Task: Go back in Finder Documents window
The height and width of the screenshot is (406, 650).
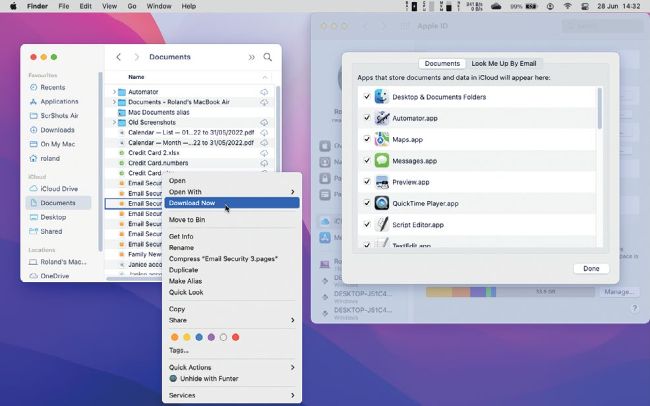Action: tap(119, 57)
